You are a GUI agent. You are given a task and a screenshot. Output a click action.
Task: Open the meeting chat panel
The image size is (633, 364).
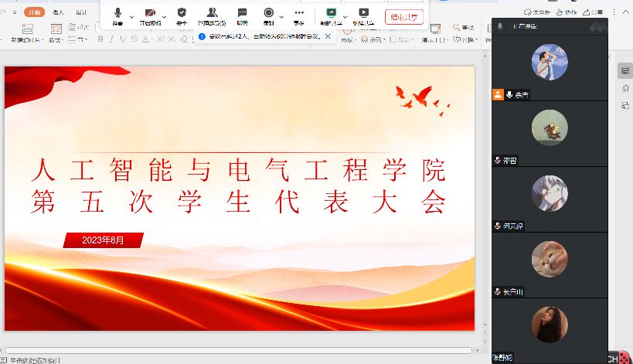click(x=242, y=14)
